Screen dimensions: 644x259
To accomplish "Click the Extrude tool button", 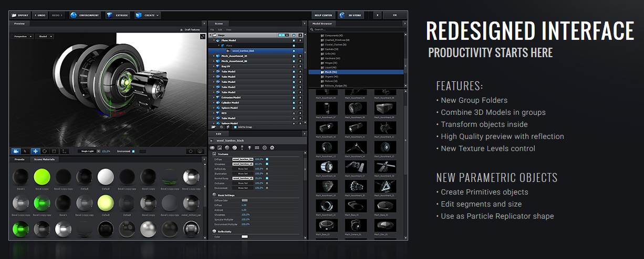I will pyautogui.click(x=118, y=15).
